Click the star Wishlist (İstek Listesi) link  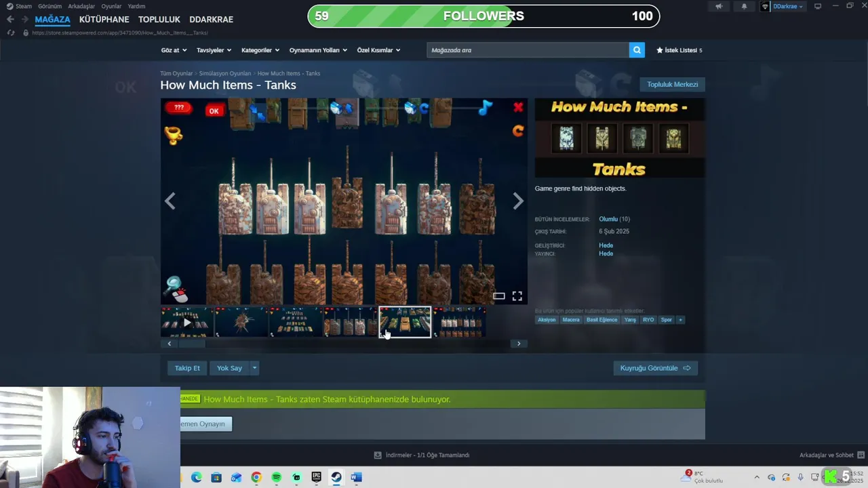pos(679,50)
